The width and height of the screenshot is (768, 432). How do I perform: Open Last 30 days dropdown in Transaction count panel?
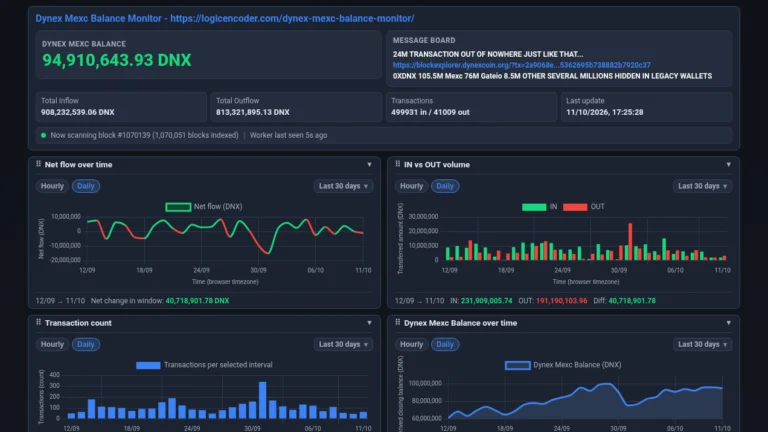[x=343, y=344]
